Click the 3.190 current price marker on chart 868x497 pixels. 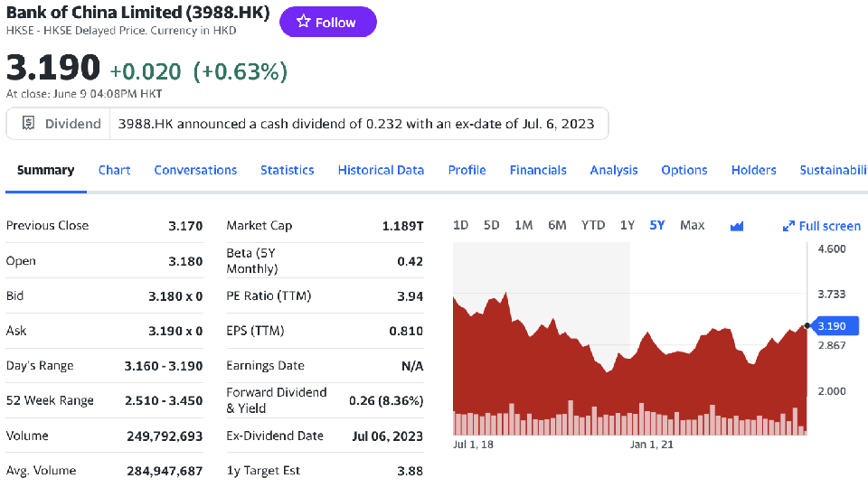[830, 325]
